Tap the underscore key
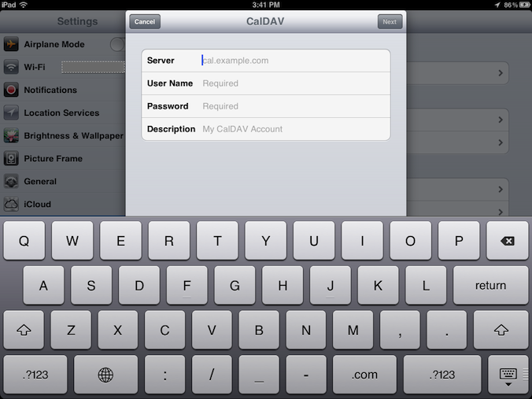 point(259,375)
